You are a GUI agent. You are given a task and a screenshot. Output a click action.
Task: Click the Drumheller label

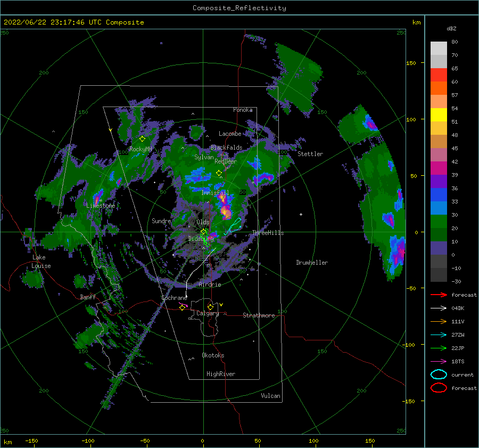312,263
